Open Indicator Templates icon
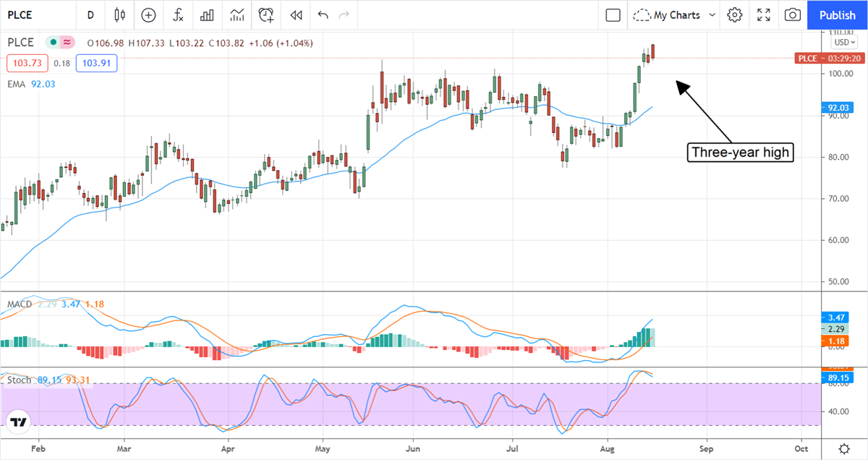The width and height of the screenshot is (868, 460). coord(237,14)
